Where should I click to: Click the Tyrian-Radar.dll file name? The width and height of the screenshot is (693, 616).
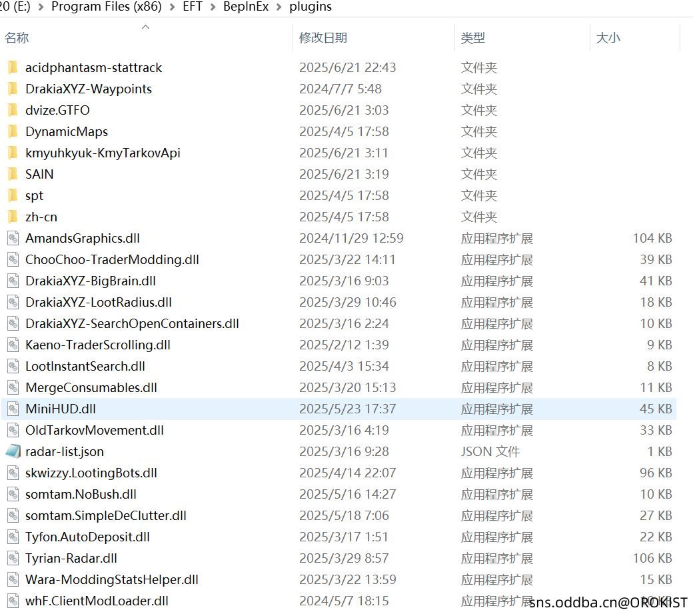coord(71,558)
